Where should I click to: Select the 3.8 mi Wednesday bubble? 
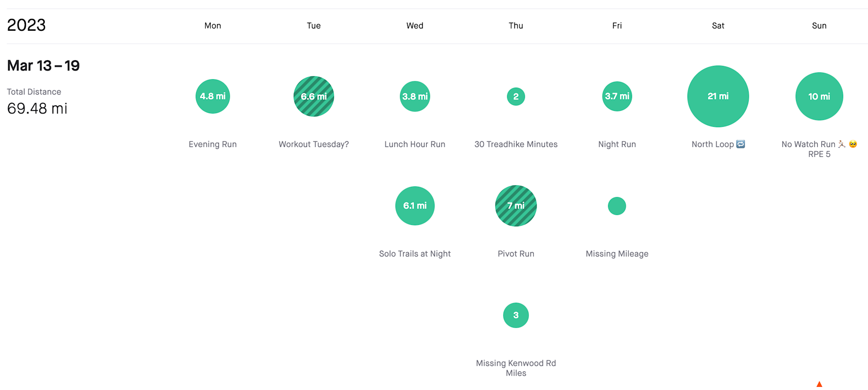point(415,96)
